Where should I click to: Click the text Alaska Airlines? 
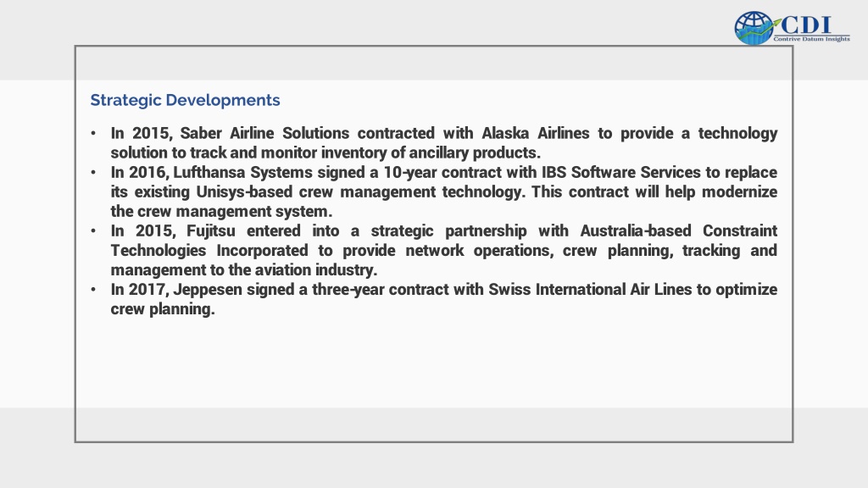point(536,133)
